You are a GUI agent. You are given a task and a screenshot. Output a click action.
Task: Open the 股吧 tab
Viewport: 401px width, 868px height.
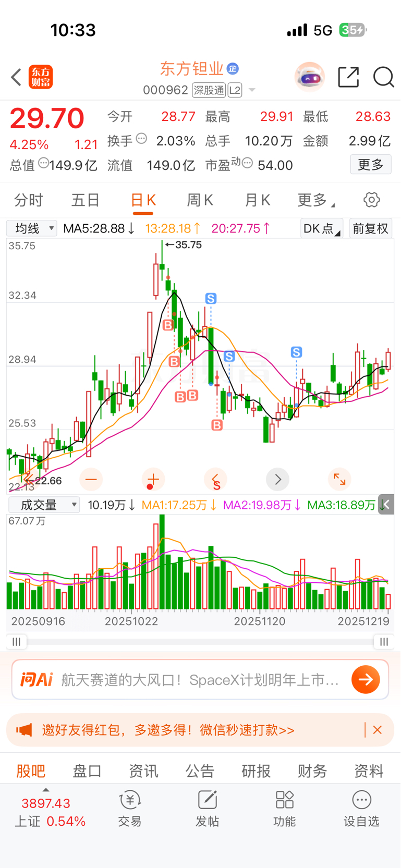click(31, 771)
